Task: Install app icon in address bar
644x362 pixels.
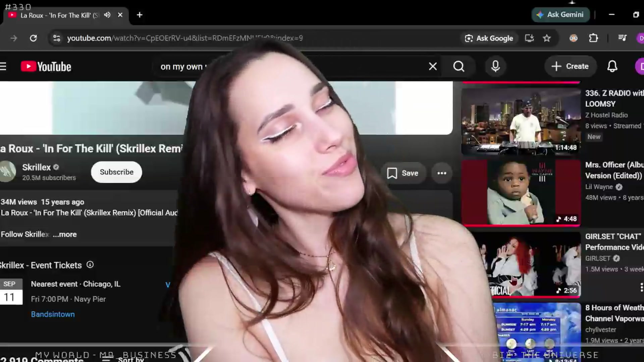Action: [529, 38]
